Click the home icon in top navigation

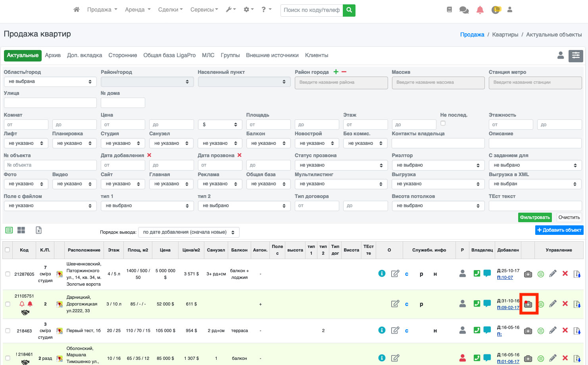77,10
